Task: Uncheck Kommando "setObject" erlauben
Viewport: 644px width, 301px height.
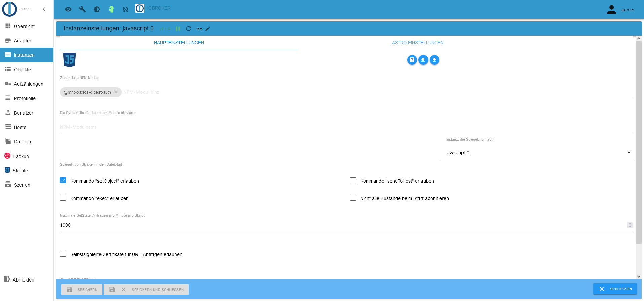Action: (63, 181)
